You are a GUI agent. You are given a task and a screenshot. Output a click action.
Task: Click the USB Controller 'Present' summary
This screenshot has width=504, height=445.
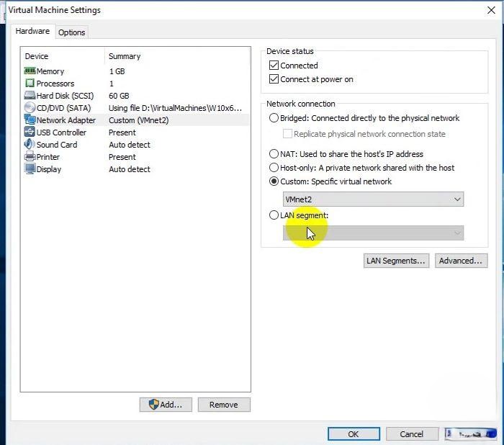tap(122, 132)
